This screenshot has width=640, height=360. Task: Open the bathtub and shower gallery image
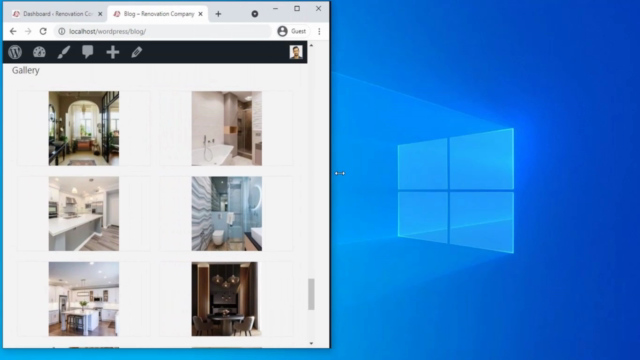(227, 128)
